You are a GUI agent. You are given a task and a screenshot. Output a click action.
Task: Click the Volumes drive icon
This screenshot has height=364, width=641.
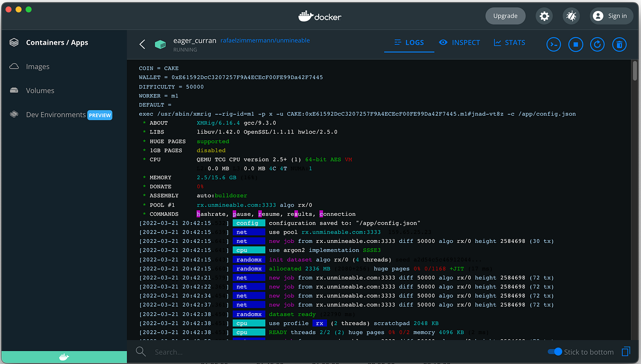point(14,91)
